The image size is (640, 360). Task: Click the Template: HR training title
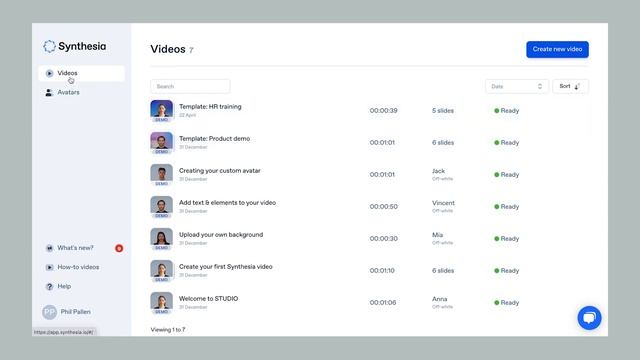click(210, 107)
